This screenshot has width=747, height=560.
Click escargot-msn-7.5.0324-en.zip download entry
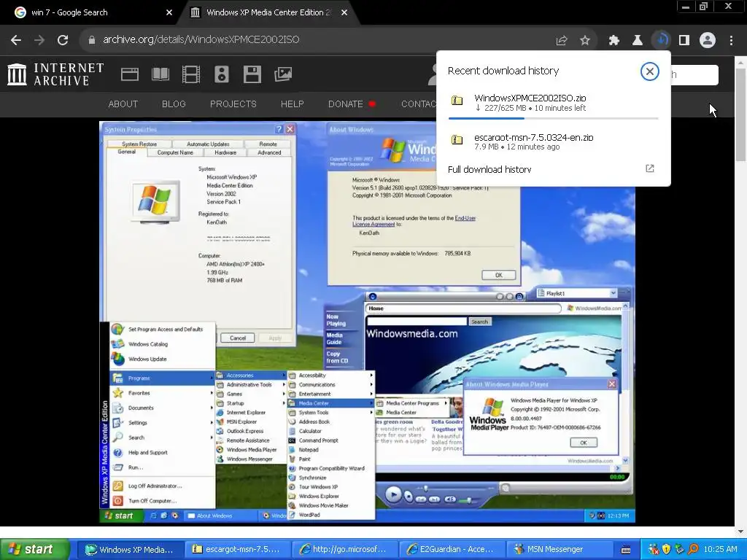click(554, 141)
